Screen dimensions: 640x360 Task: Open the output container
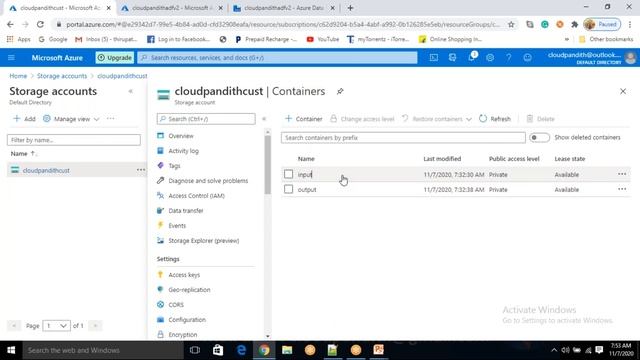[x=307, y=190]
